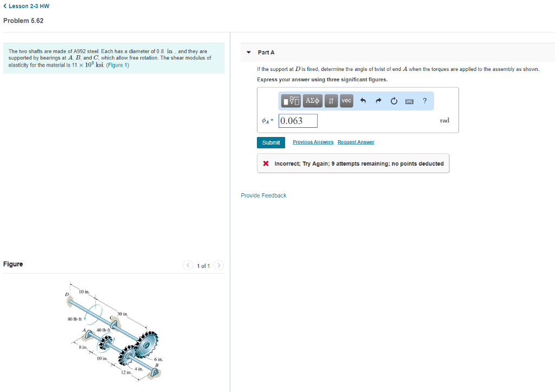Click the Provide Feedback link

(x=263, y=195)
